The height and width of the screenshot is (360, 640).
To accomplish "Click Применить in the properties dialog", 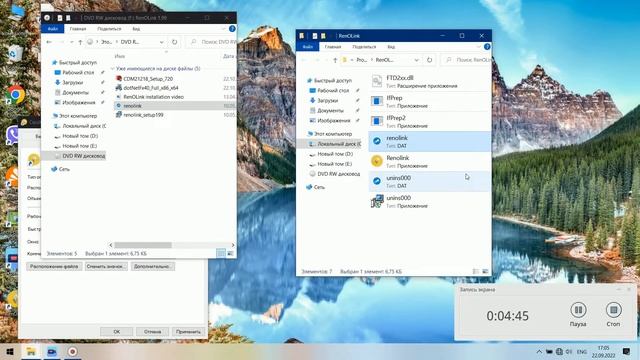I will pyautogui.click(x=188, y=331).
